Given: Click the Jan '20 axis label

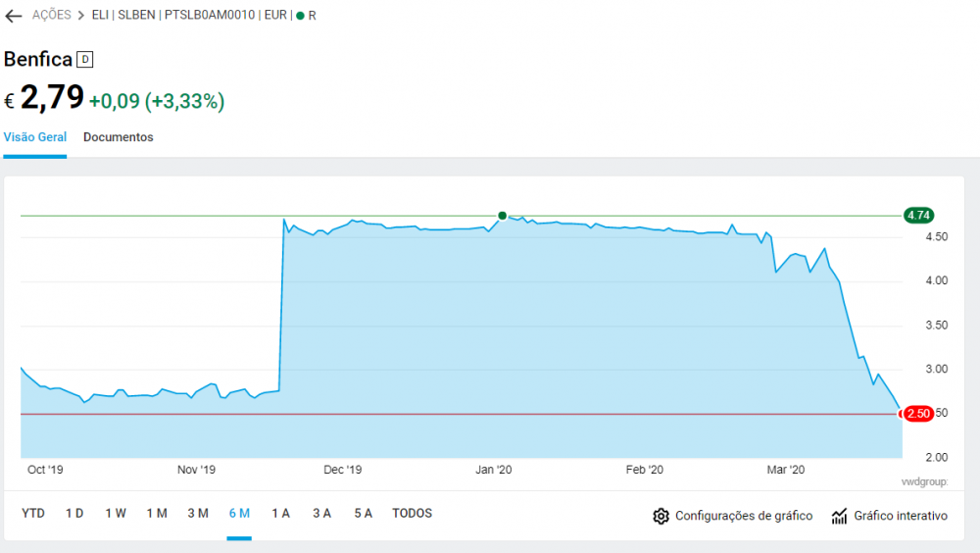Looking at the screenshot, I should click(493, 470).
